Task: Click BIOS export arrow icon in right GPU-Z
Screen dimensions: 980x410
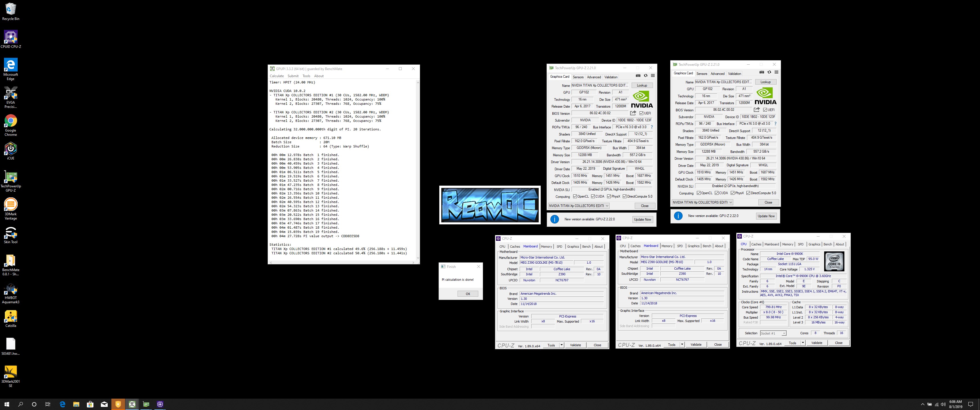Action: point(757,110)
